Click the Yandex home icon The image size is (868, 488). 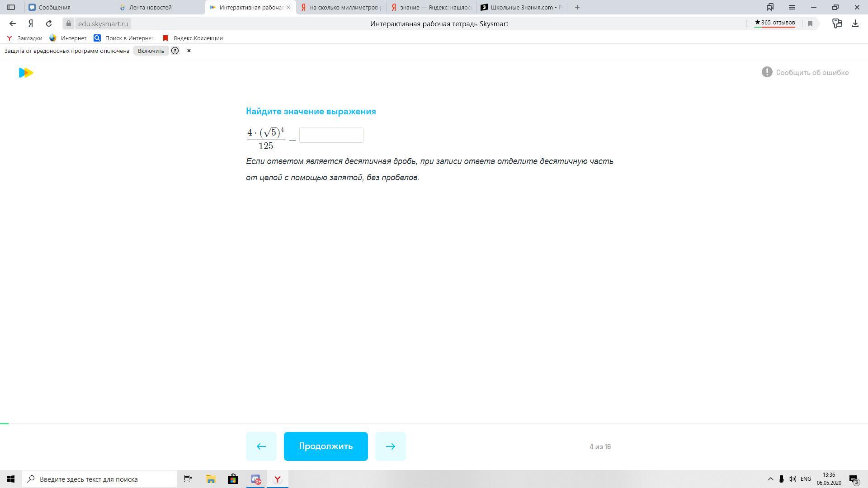coord(31,23)
